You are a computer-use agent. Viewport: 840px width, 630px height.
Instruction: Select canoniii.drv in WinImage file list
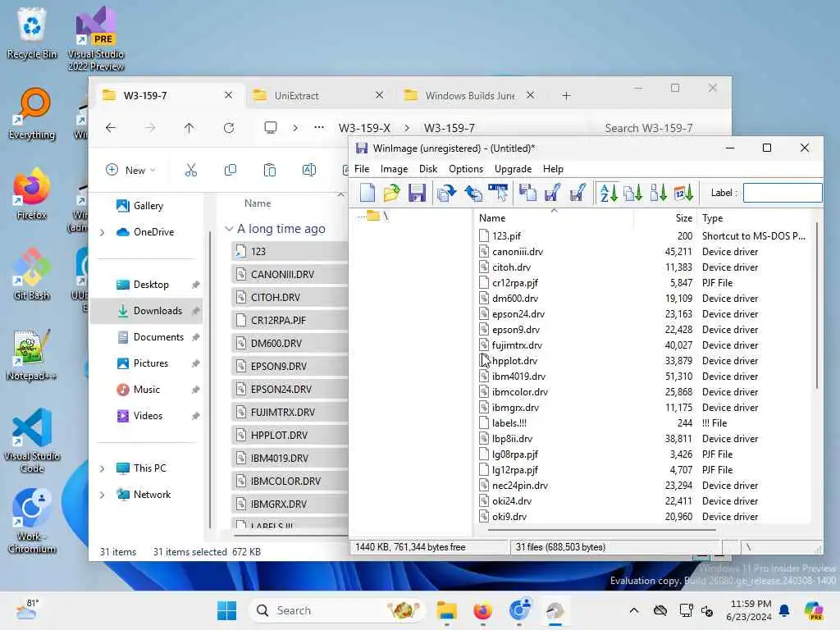[518, 251]
